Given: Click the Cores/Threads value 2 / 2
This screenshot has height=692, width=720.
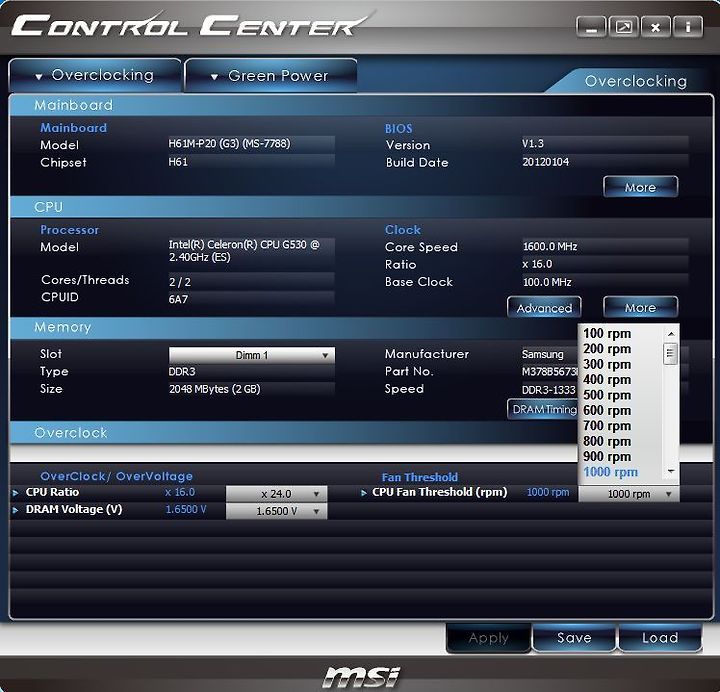Looking at the screenshot, I should click(180, 282).
